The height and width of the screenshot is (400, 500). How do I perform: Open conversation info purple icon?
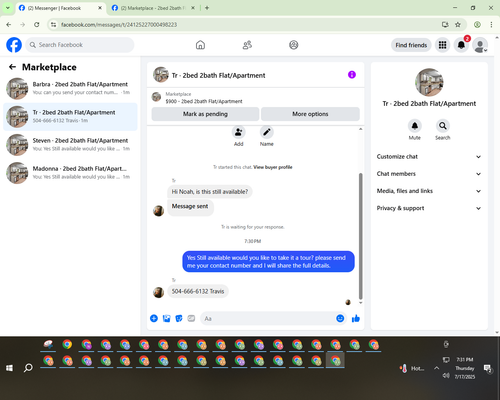tap(352, 75)
